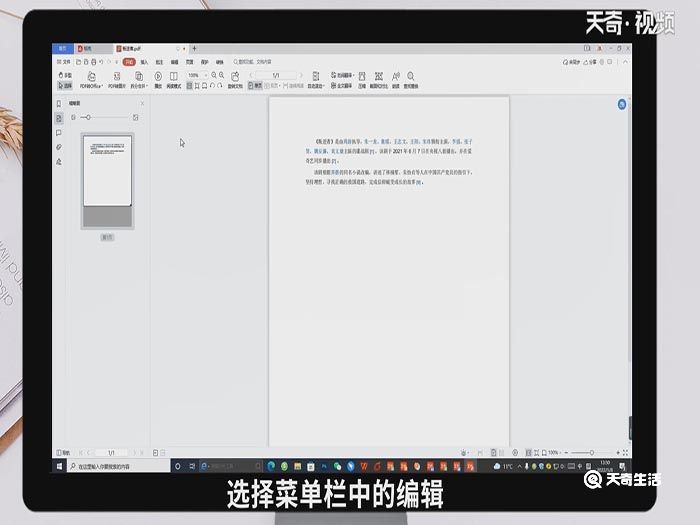
Task: Open WeChat from the taskbar
Action: [338, 466]
